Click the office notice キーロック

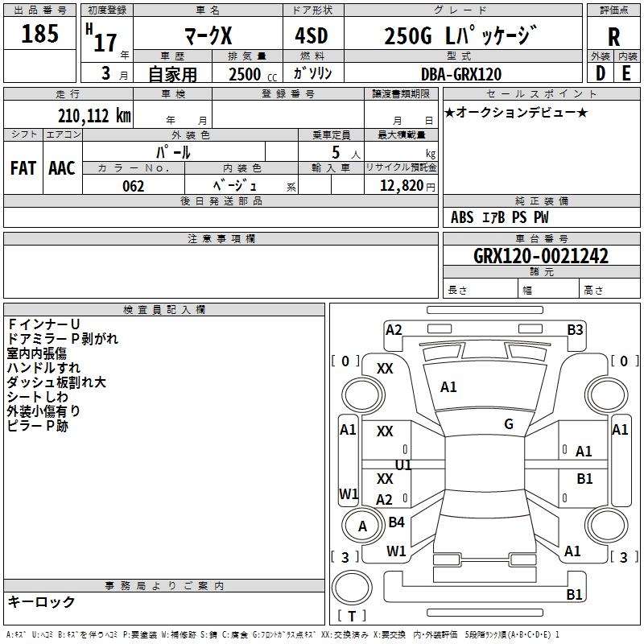click(x=42, y=601)
